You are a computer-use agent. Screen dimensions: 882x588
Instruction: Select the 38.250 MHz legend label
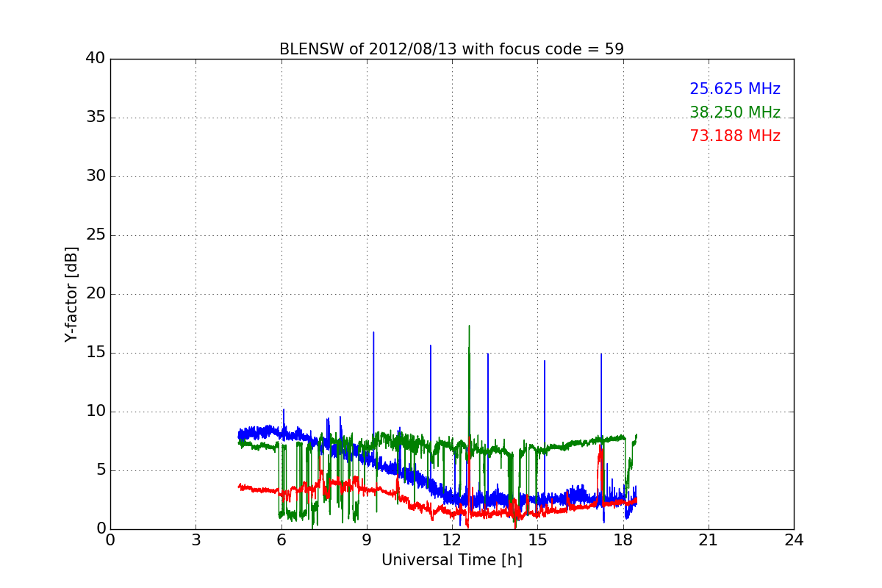(735, 112)
